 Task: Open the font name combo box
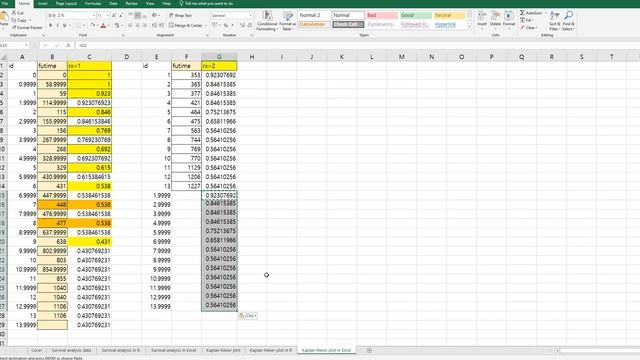[x=71, y=16]
